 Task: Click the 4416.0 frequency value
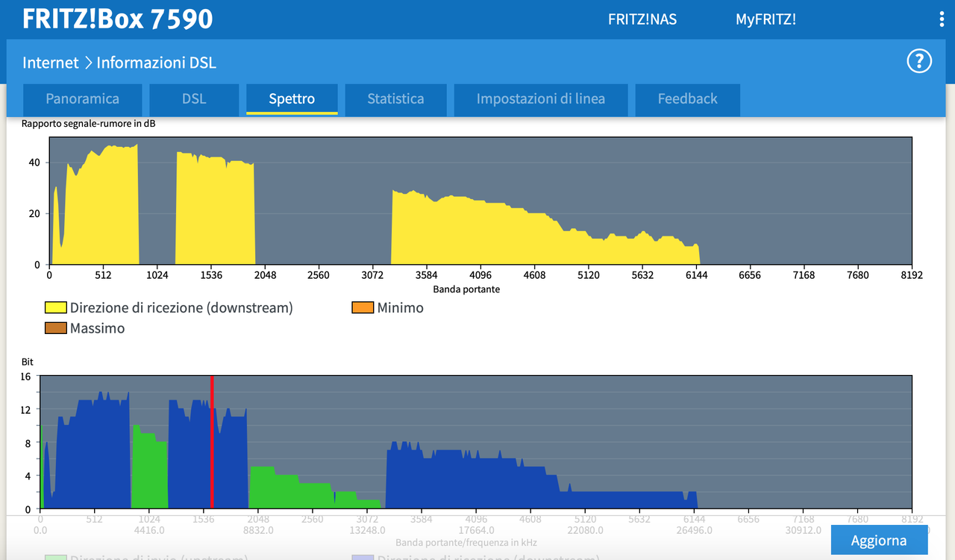(x=148, y=531)
